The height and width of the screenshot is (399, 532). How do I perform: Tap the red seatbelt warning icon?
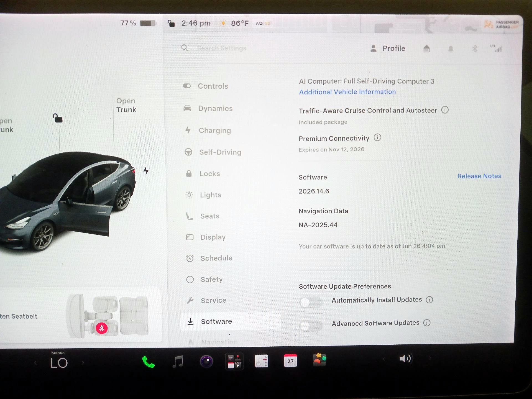click(x=102, y=328)
